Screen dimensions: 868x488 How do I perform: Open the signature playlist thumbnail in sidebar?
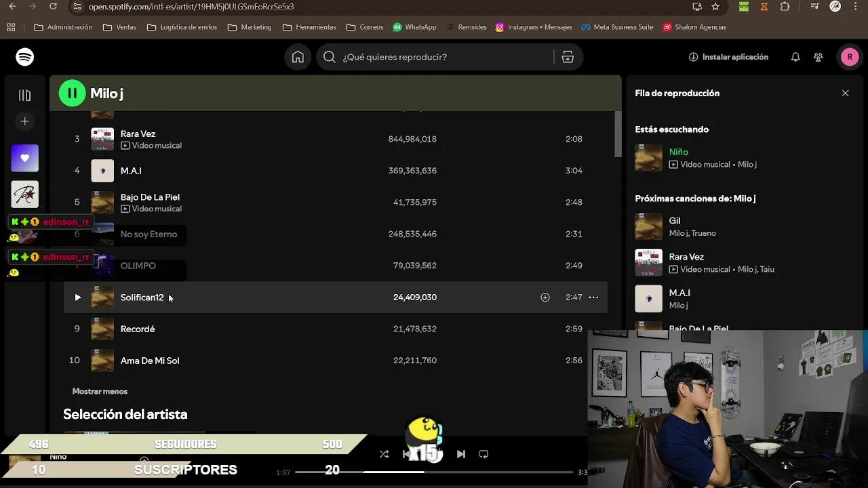[25, 195]
